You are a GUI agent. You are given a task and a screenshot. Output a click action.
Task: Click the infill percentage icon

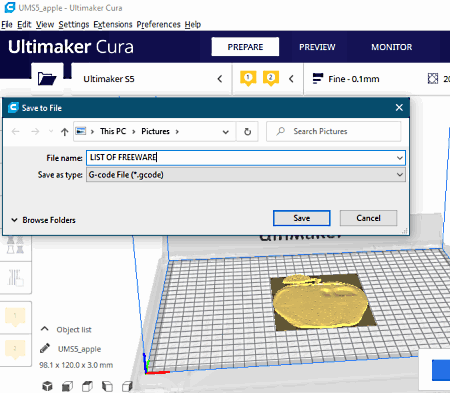[433, 79]
